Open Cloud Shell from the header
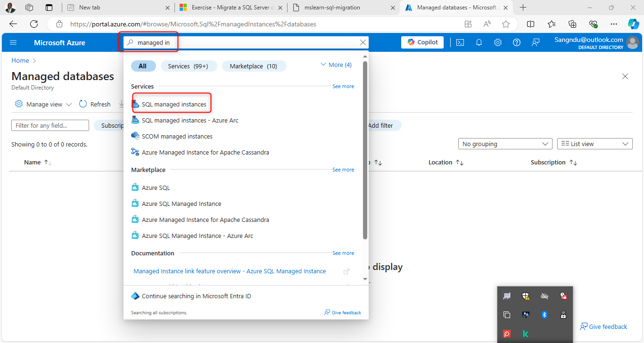 pos(460,42)
